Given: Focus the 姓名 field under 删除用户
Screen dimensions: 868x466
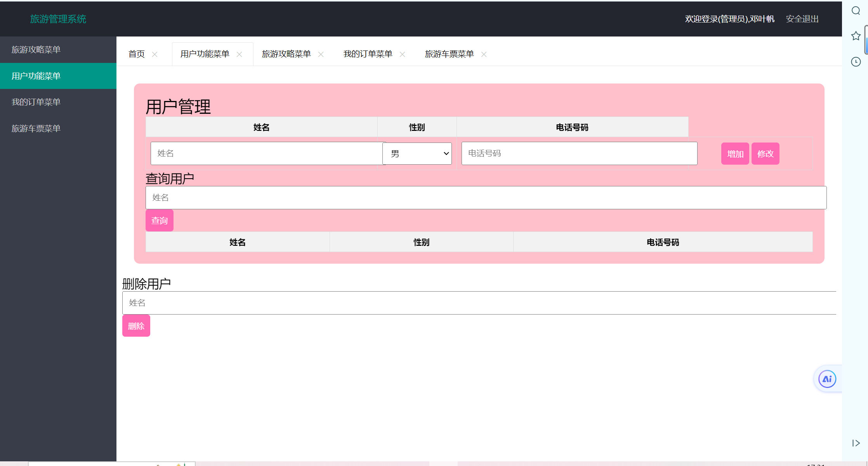Looking at the screenshot, I should coord(479,303).
